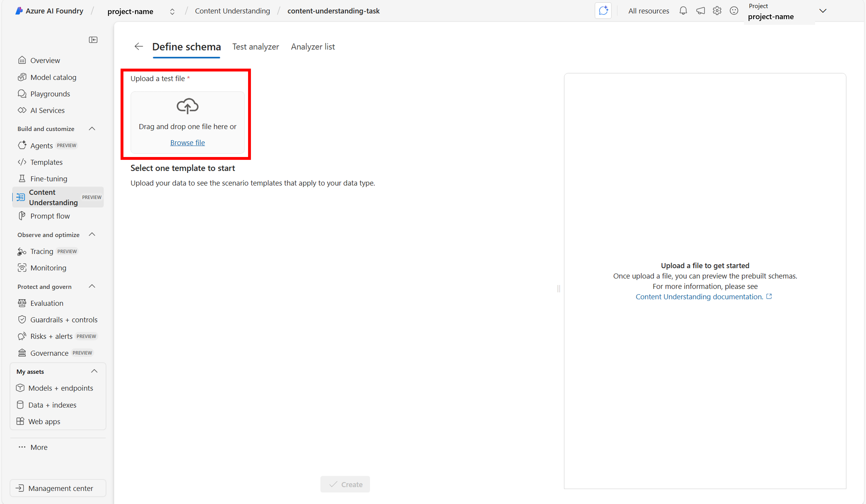Click the cloud upload icon
The image size is (866, 504).
pyautogui.click(x=187, y=106)
